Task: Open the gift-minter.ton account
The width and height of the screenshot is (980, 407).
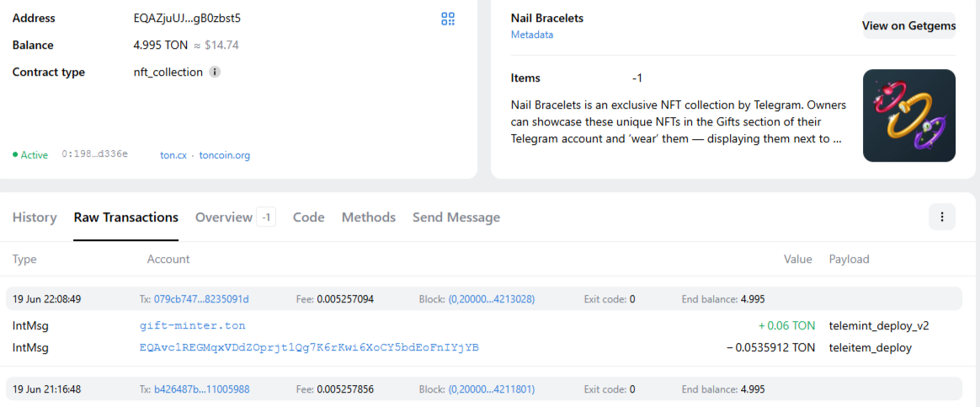Action: [x=193, y=326]
